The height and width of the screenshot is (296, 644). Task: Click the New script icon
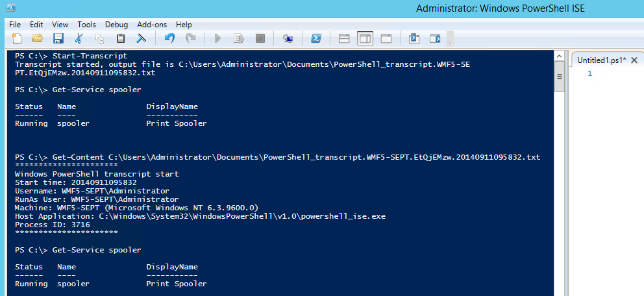point(16,39)
